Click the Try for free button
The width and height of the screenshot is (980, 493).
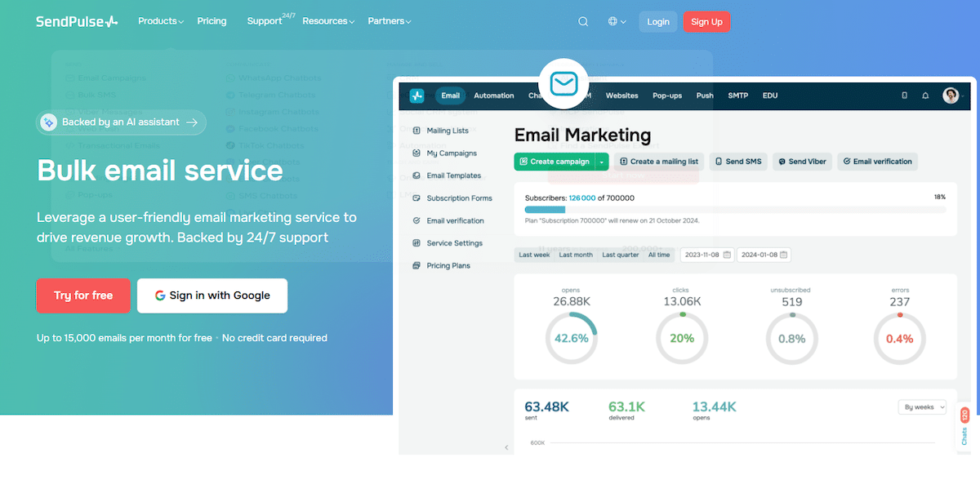click(83, 295)
